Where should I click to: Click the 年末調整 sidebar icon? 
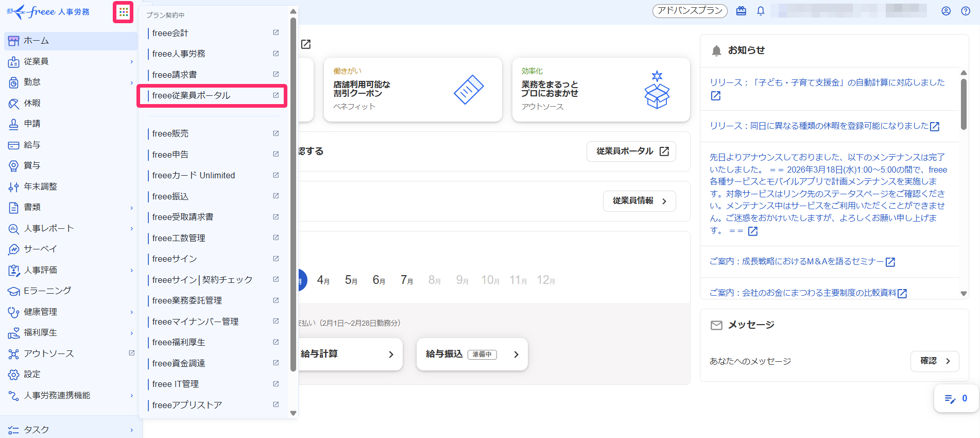pyautogui.click(x=14, y=187)
